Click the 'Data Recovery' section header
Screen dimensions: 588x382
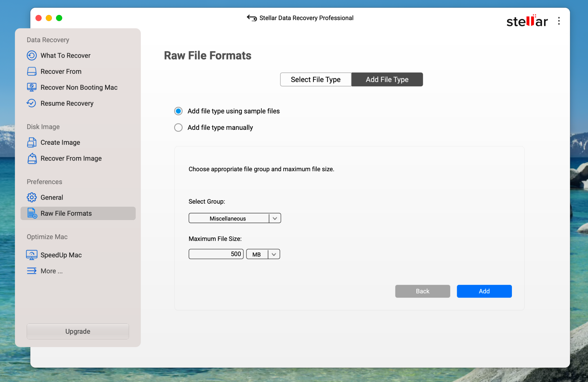pyautogui.click(x=48, y=40)
